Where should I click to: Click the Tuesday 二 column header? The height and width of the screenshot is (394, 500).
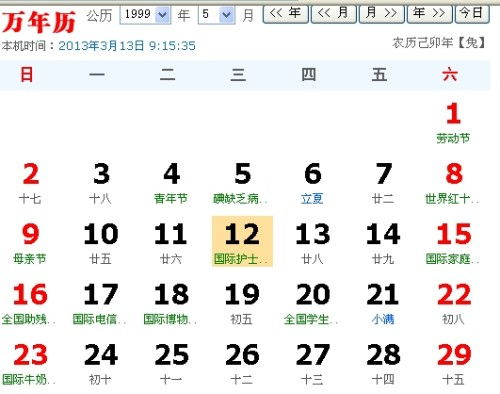coord(167,75)
